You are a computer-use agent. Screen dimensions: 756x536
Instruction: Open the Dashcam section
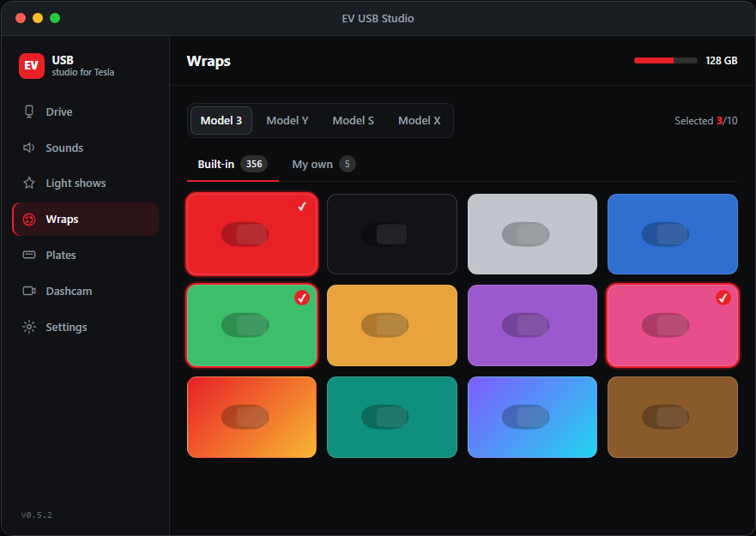coord(86,291)
